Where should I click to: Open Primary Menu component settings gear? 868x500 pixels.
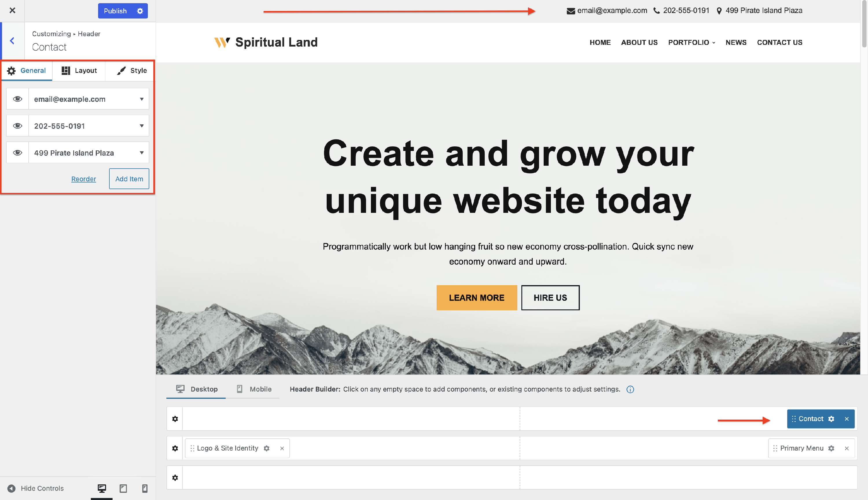click(831, 449)
